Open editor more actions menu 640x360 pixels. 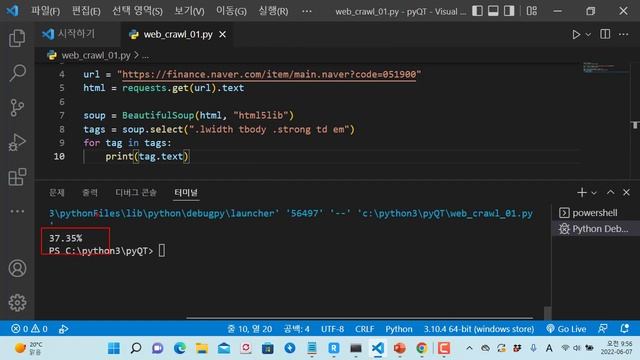pyautogui.click(x=623, y=34)
